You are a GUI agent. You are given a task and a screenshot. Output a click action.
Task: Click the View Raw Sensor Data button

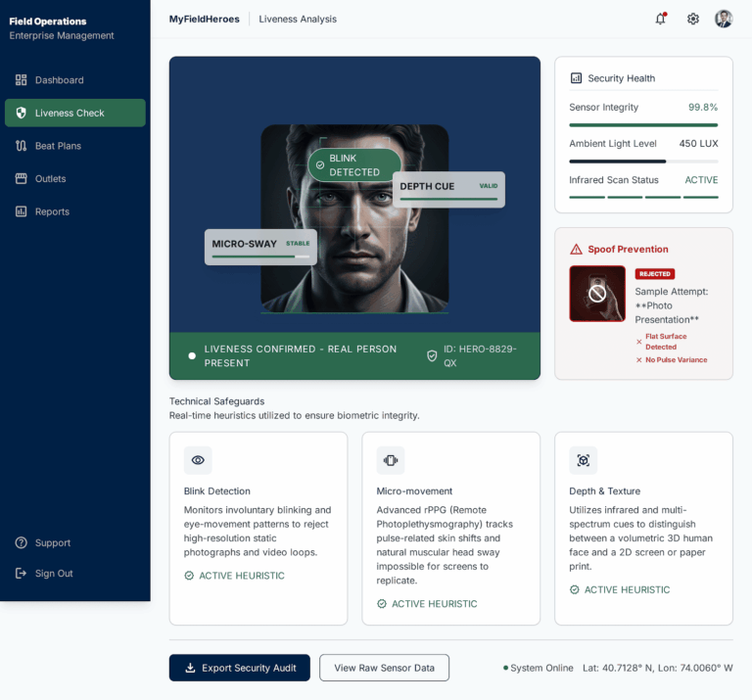[x=384, y=668]
